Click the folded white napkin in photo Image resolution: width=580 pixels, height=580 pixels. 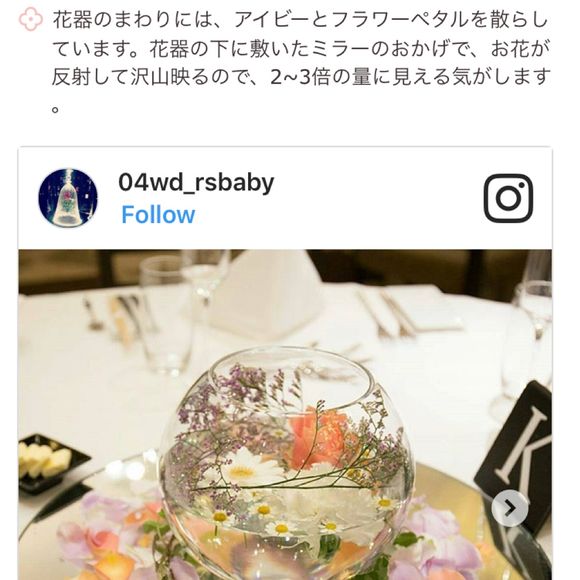(267, 291)
